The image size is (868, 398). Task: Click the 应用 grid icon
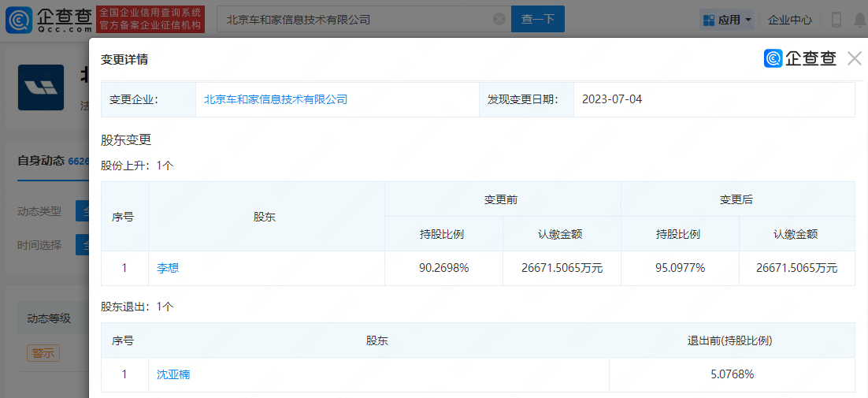(x=708, y=20)
